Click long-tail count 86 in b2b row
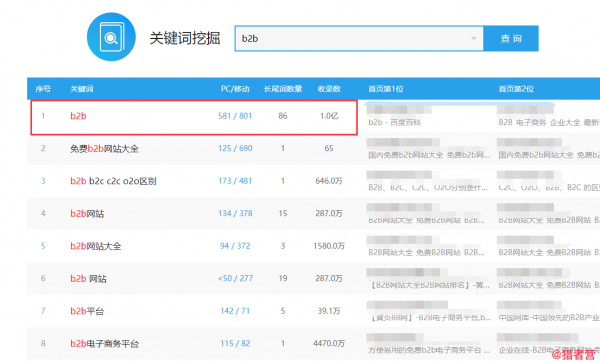The image size is (600, 363). pos(283,116)
